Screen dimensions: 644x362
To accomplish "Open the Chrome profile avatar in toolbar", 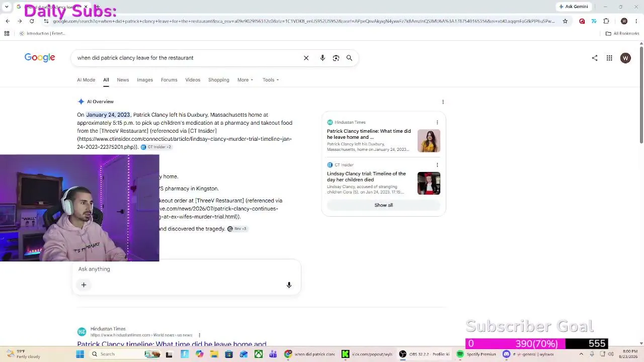I will (x=624, y=21).
